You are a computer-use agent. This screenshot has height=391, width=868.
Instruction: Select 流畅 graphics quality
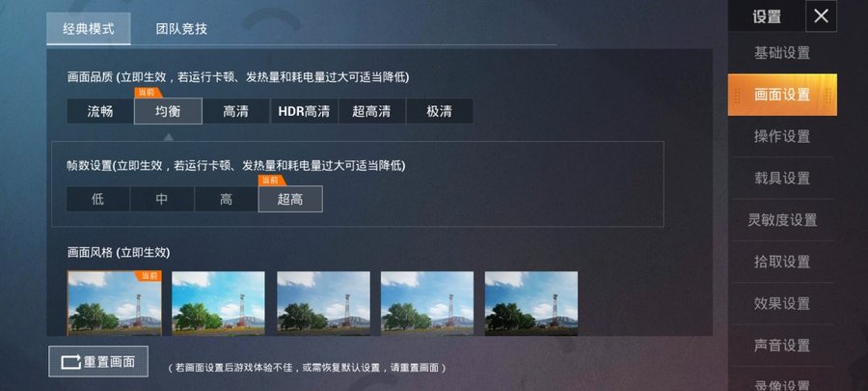[100, 111]
